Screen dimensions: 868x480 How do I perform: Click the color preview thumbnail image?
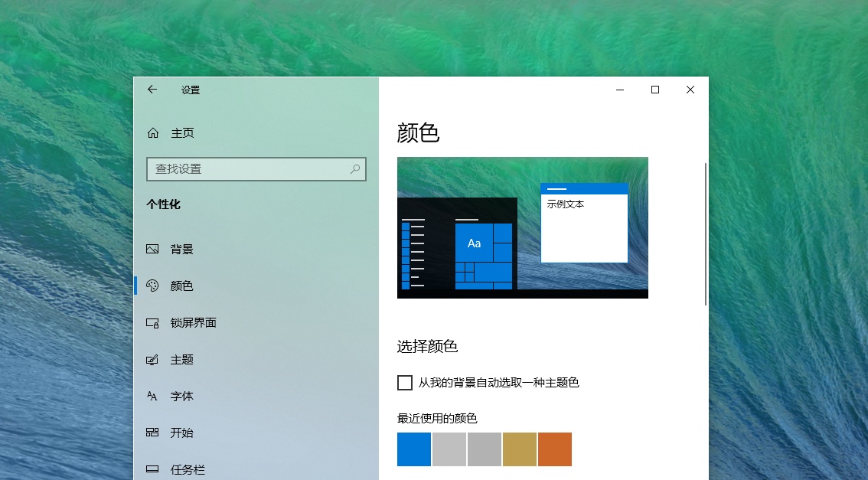click(x=523, y=227)
